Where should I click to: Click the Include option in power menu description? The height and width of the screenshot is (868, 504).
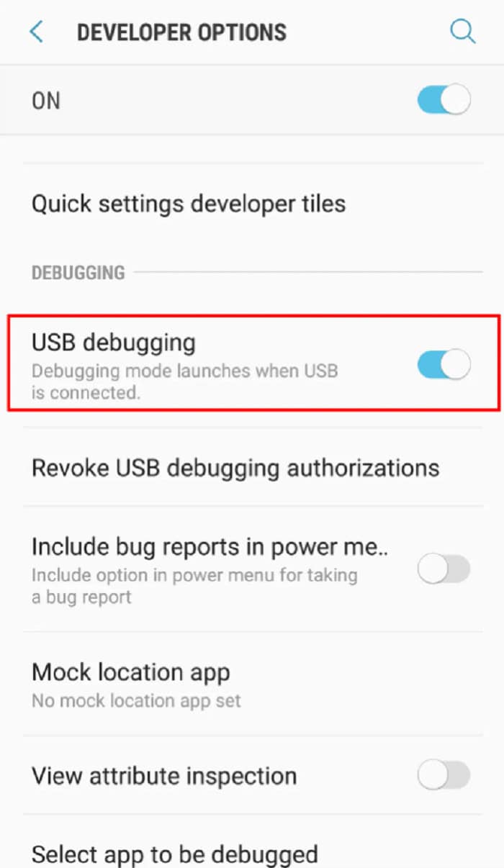coord(194,587)
